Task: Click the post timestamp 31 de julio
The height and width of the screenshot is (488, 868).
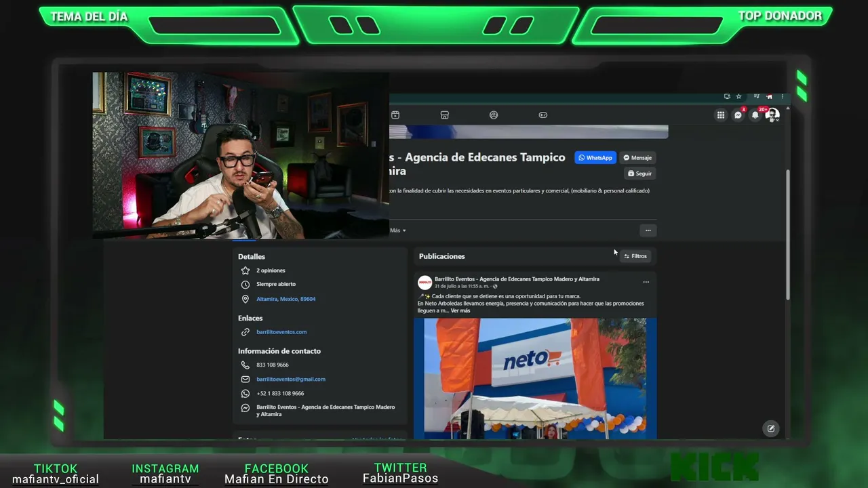Action: 462,286
